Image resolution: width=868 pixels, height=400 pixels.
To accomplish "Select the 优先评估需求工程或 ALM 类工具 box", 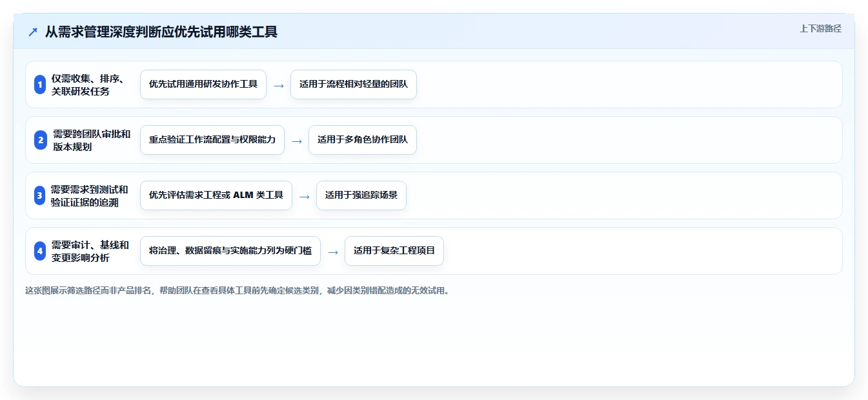I will tap(216, 195).
